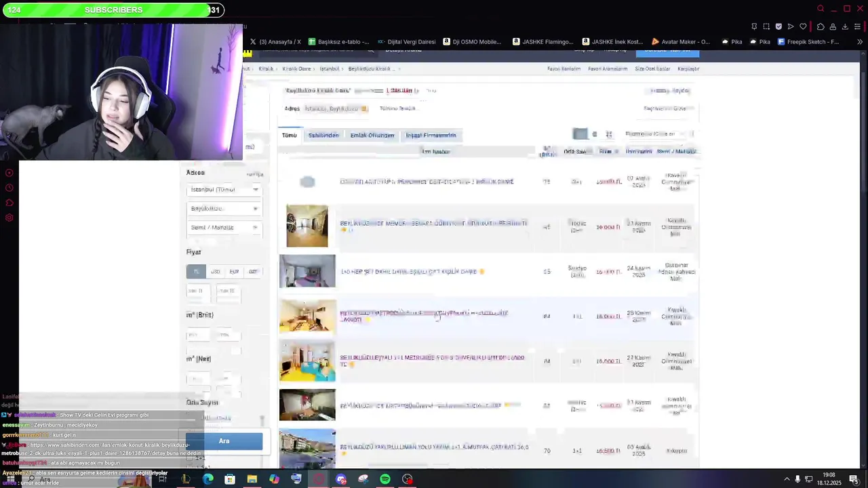Image resolution: width=868 pixels, height=488 pixels.
Task: Open the snapshot capture tool icon
Action: pyautogui.click(x=766, y=26)
